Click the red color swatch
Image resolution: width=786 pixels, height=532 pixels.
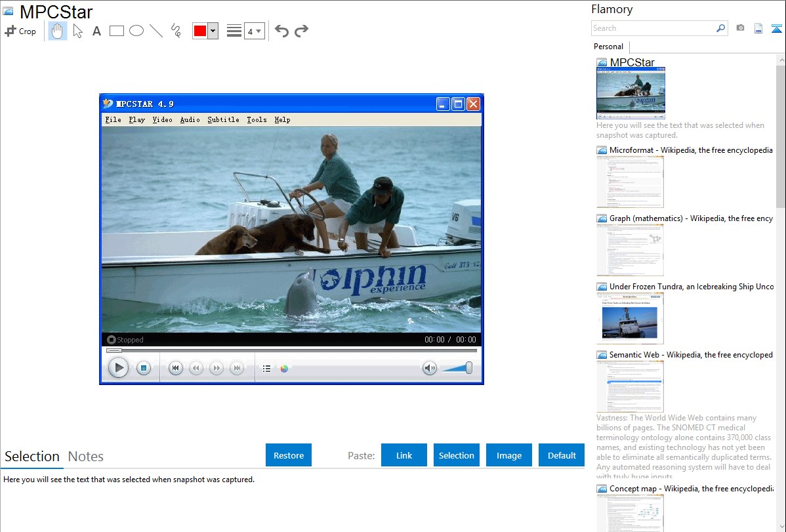tap(200, 31)
